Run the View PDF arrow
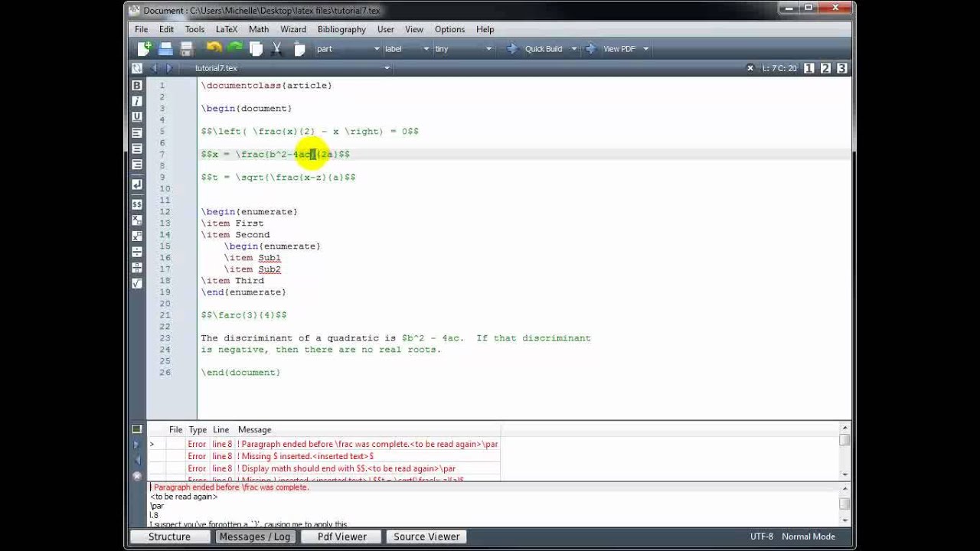Image resolution: width=980 pixels, height=551 pixels. pos(590,49)
